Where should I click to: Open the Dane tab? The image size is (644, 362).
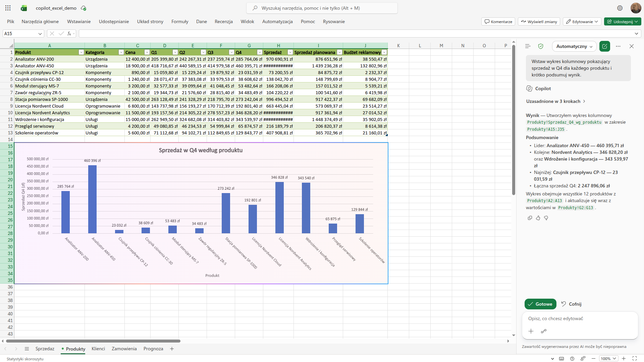pos(202,21)
